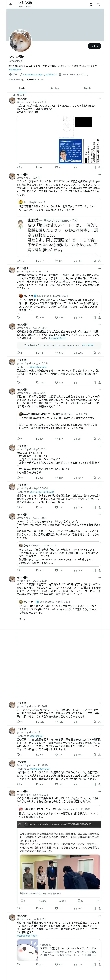Share the Oct 21, 2024 post

click(99, 353)
